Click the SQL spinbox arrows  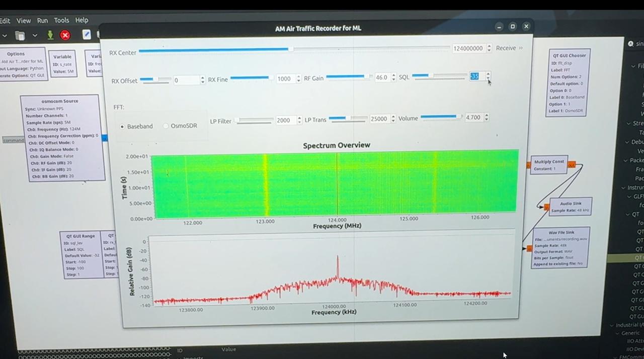pyautogui.click(x=488, y=76)
